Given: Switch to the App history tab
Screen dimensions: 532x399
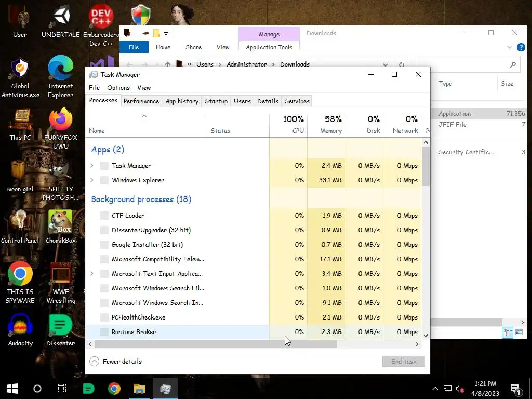Looking at the screenshot, I should tap(182, 101).
